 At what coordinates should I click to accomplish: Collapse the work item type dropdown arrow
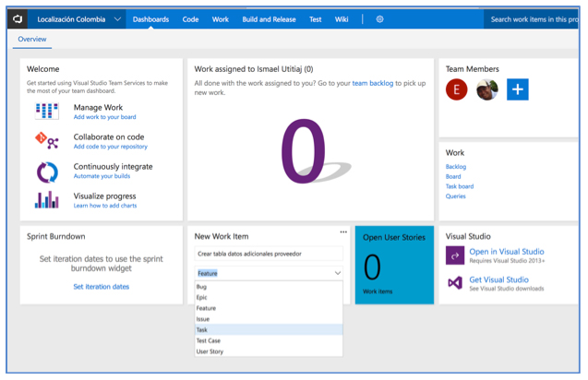point(338,273)
